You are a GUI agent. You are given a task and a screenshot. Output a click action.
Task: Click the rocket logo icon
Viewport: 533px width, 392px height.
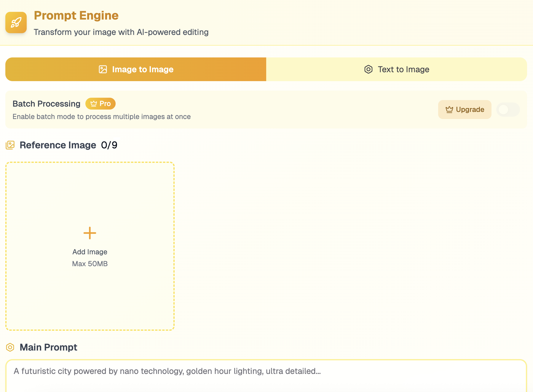tap(16, 23)
